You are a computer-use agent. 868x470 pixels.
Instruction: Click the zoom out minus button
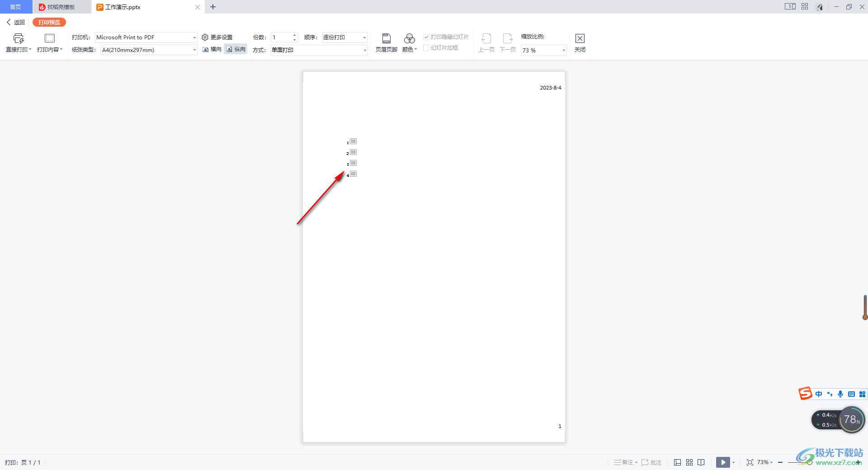(x=780, y=462)
